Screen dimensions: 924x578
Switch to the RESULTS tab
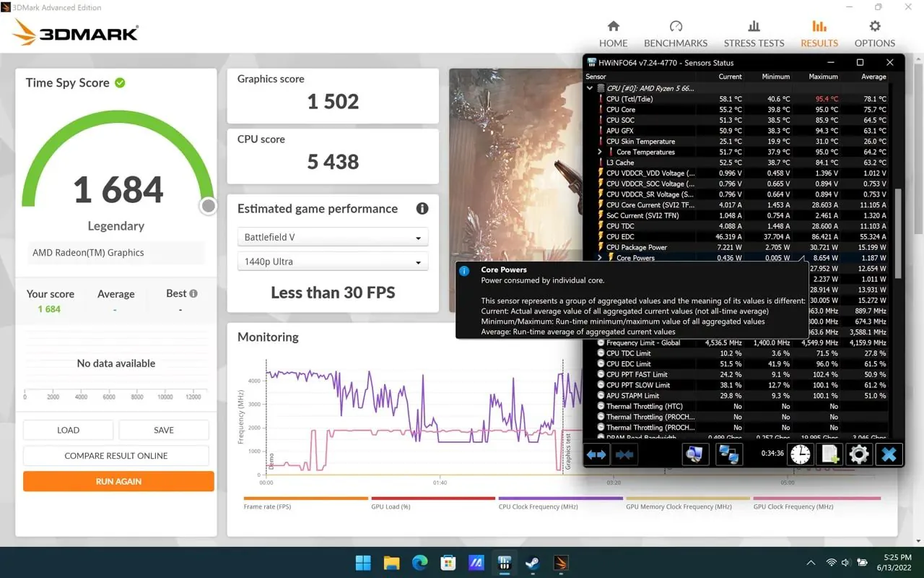click(x=819, y=34)
